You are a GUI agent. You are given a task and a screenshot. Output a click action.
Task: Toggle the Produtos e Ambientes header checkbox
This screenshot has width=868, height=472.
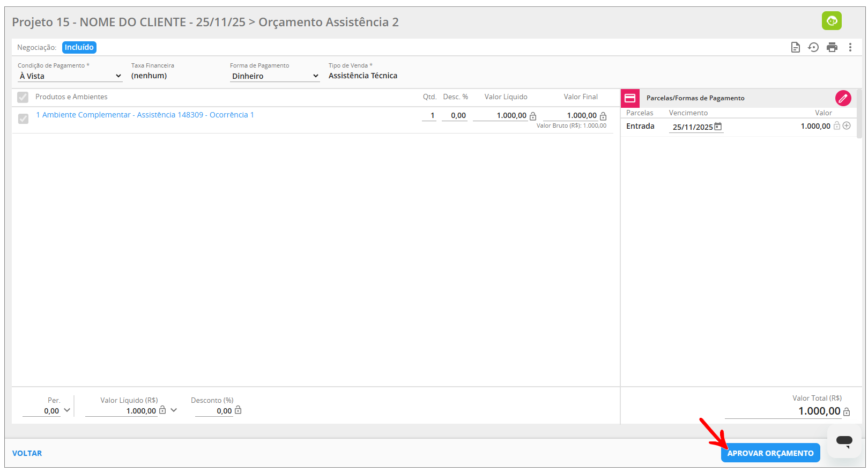[x=23, y=97]
